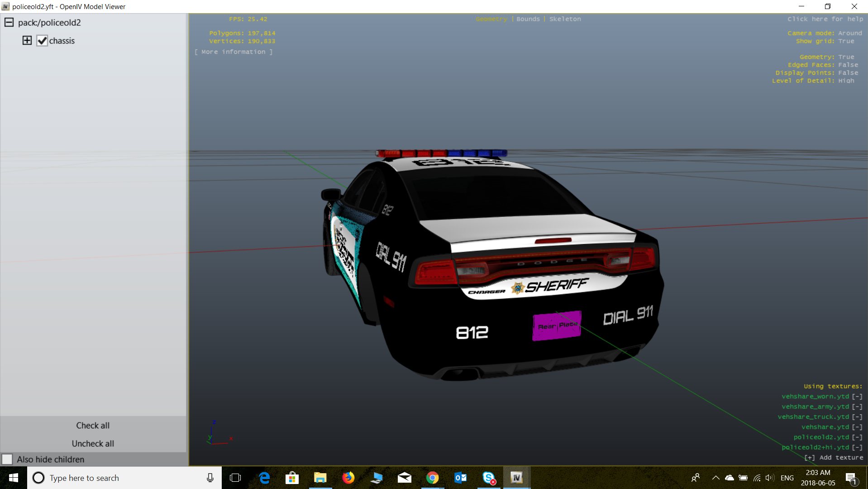This screenshot has width=868, height=489.
Task: Remove vehshare_army.ytd texture with [-]
Action: coord(857,407)
